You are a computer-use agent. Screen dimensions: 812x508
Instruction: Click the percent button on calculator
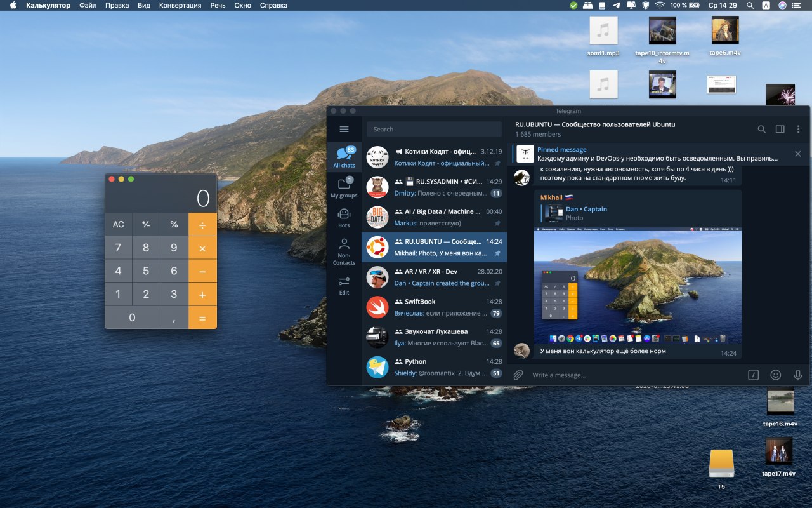(x=174, y=224)
